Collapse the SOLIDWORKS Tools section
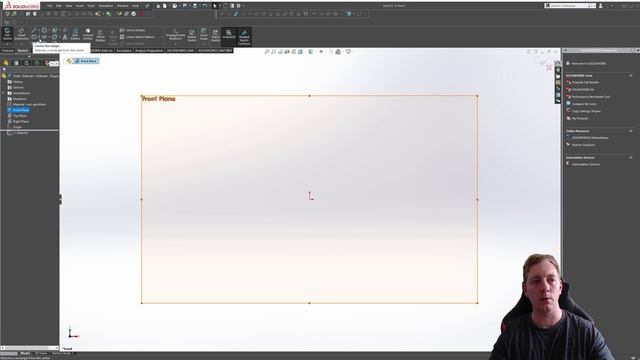Viewport: 640px width, 360px height. click(631, 76)
